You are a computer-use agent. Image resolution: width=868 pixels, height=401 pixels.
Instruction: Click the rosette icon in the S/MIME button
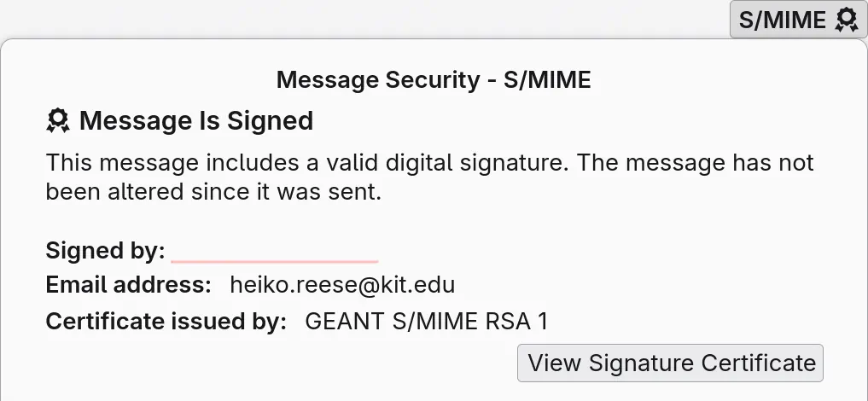point(847,20)
